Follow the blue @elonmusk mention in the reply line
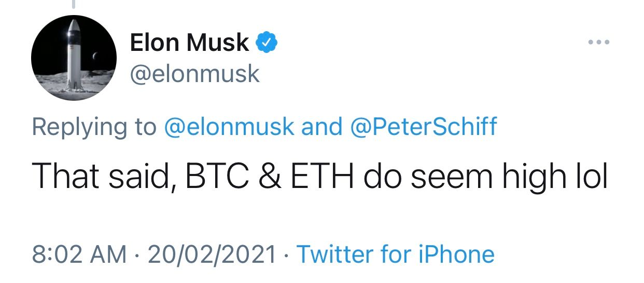 click(x=229, y=126)
